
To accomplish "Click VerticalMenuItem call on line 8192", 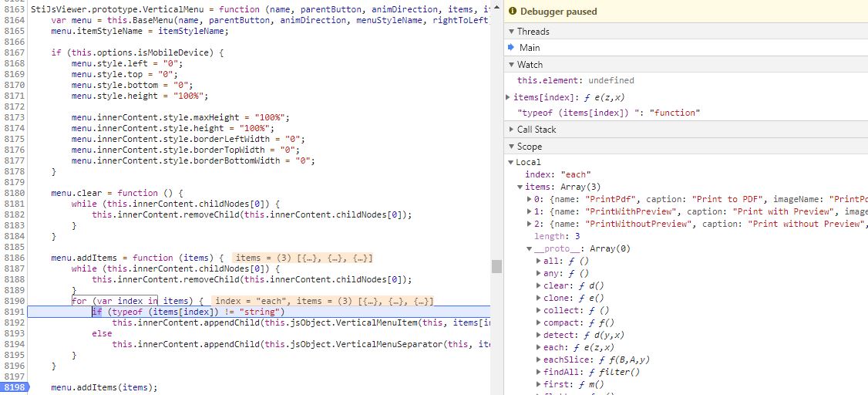I will tap(376, 322).
